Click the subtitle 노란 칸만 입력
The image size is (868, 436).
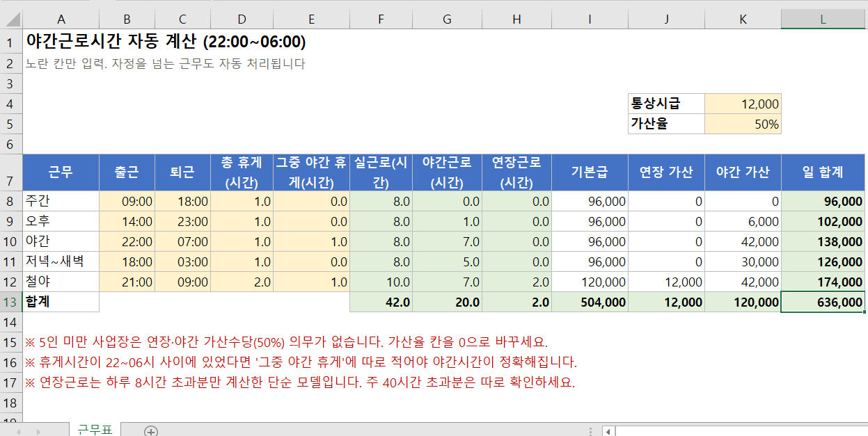(x=165, y=64)
